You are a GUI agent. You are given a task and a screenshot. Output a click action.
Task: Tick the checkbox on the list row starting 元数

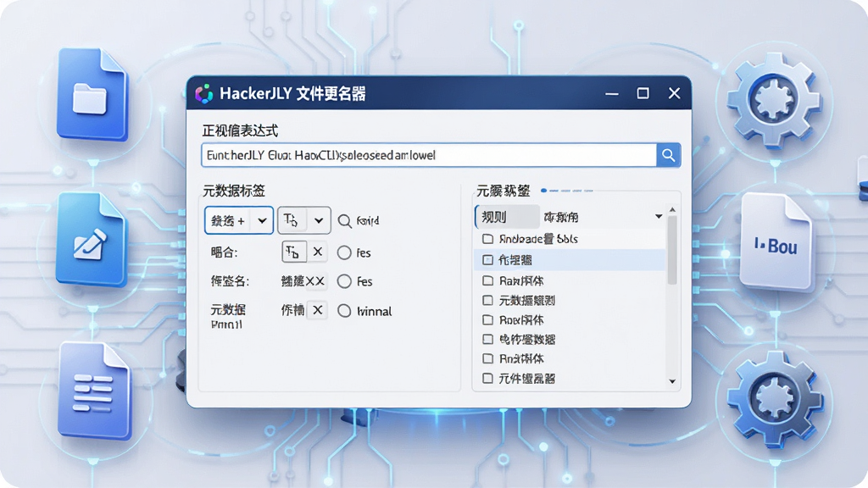point(487,301)
